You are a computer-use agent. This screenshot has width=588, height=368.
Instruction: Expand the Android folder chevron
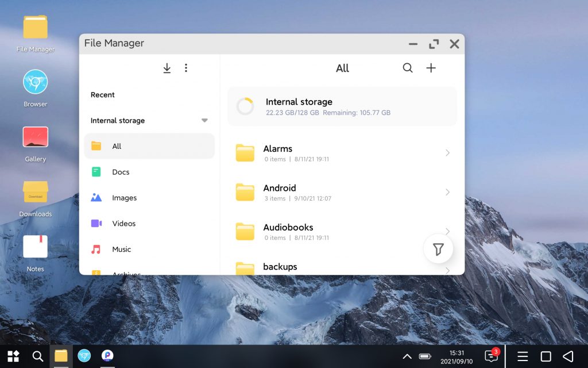447,192
